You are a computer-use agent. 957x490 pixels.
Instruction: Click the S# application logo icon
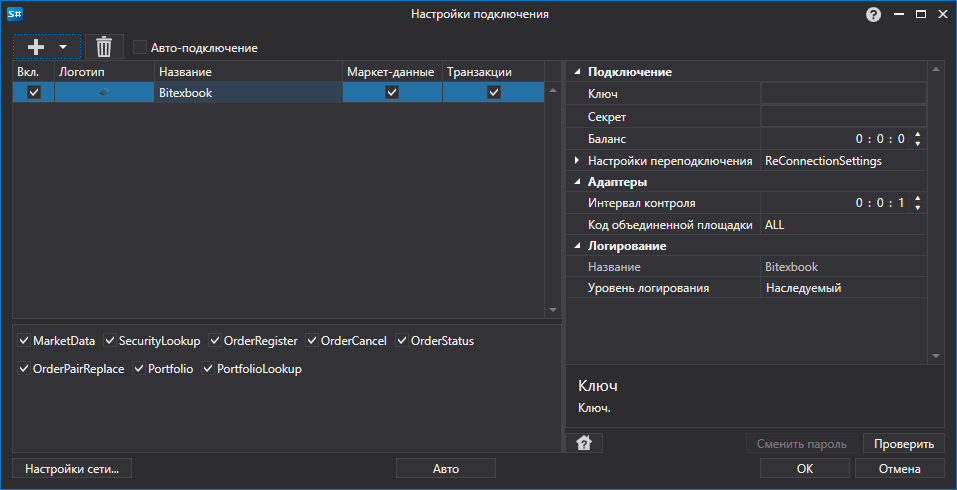pyautogui.click(x=15, y=14)
